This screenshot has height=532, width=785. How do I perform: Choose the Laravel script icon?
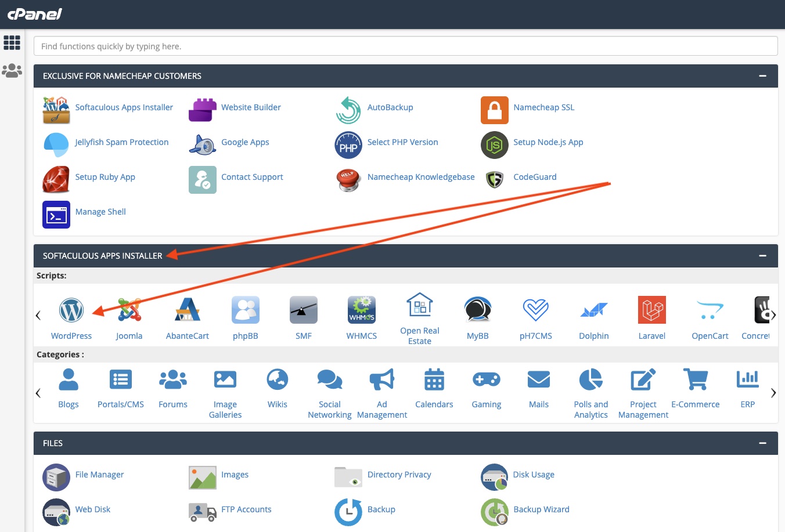tap(652, 310)
